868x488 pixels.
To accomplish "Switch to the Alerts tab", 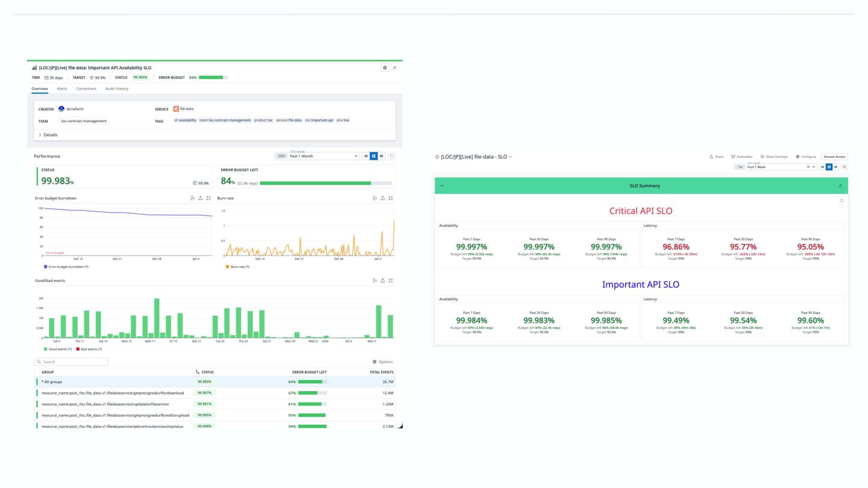I will 62,89.
